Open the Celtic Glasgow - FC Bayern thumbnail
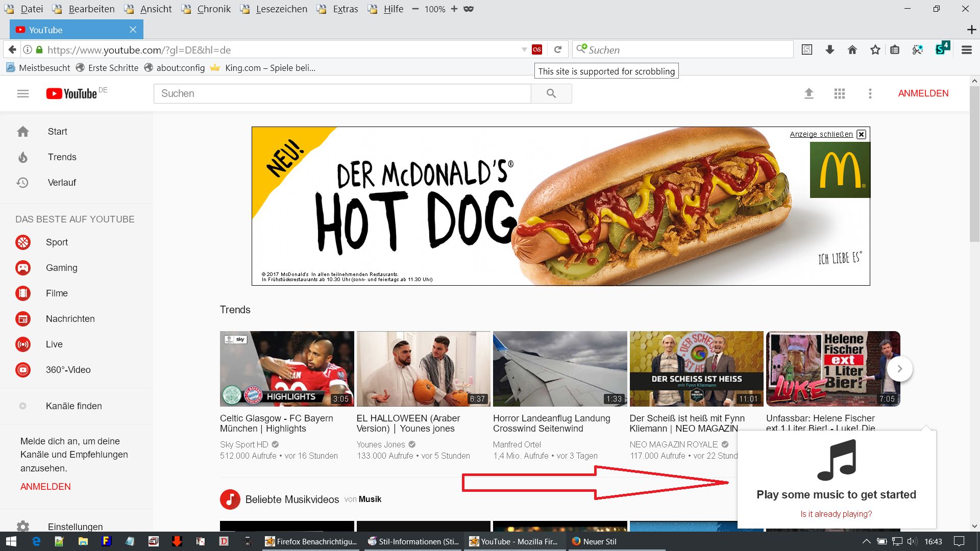This screenshot has height=551, width=980. click(287, 368)
